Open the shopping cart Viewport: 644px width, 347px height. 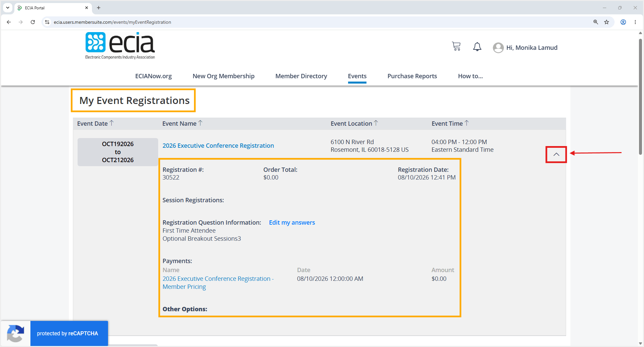click(456, 46)
